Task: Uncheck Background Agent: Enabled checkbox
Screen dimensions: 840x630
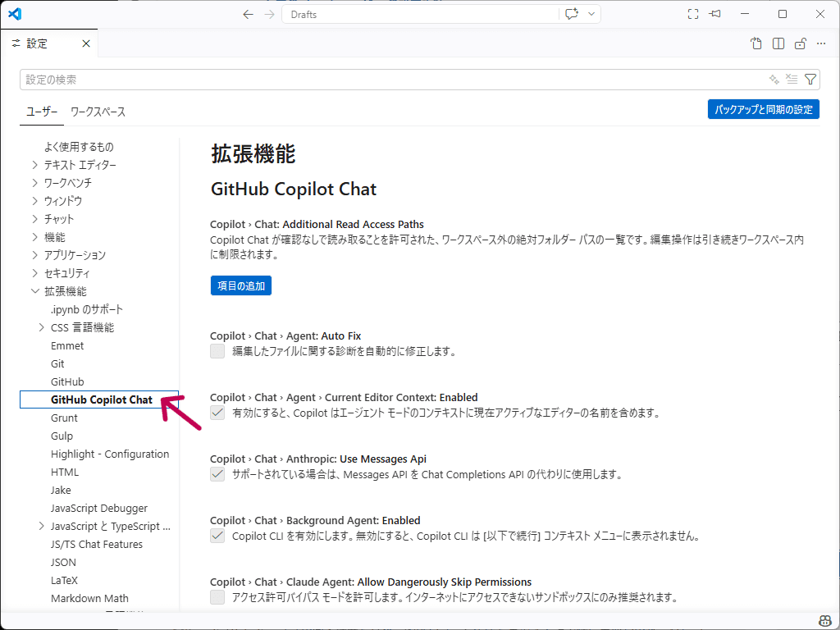Action: (217, 536)
